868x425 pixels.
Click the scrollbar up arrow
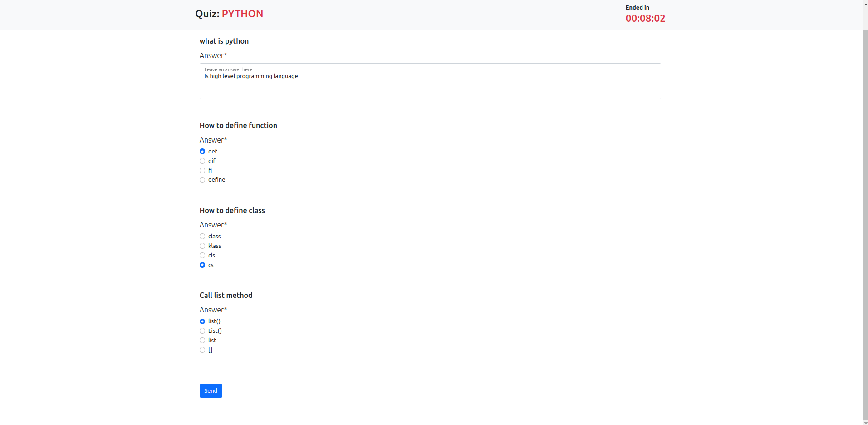click(865, 3)
